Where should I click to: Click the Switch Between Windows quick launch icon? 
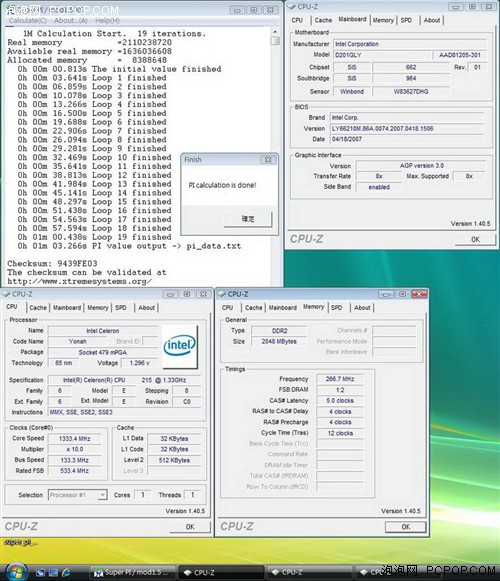(53, 573)
